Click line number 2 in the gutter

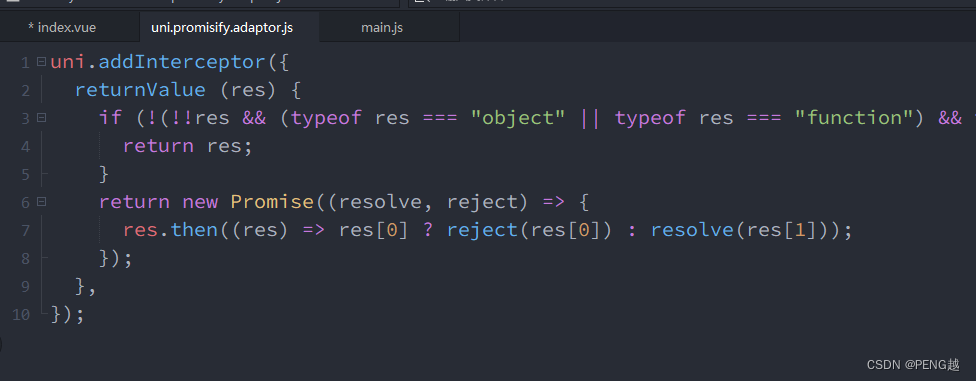point(25,91)
